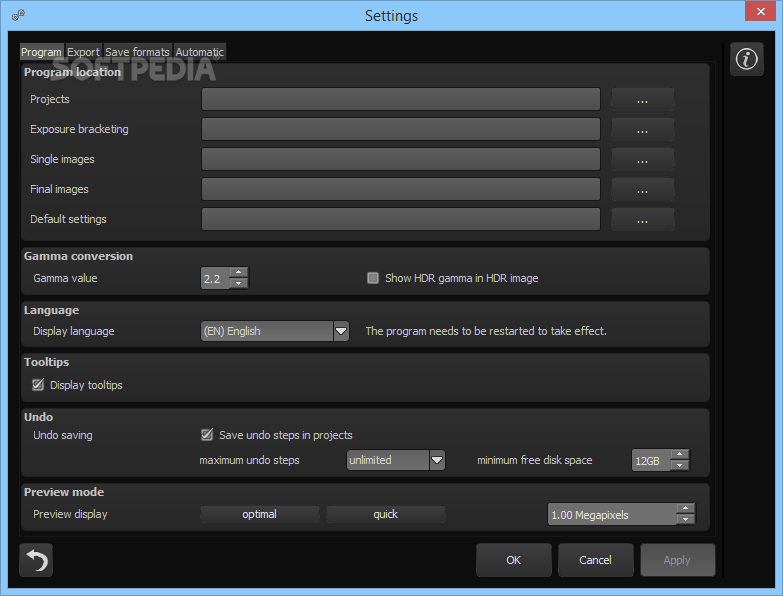The image size is (783, 596).
Task: Close the Settings window
Action: point(761,11)
